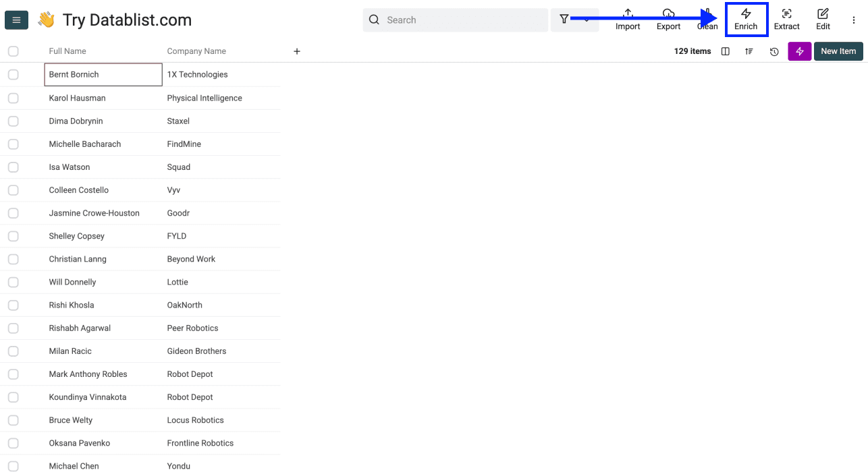The width and height of the screenshot is (868, 472).
Task: Click the sort rows icon
Action: click(749, 51)
